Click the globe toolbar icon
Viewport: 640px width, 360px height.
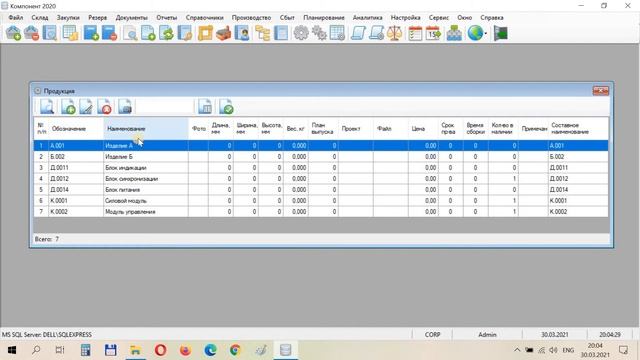click(475, 33)
